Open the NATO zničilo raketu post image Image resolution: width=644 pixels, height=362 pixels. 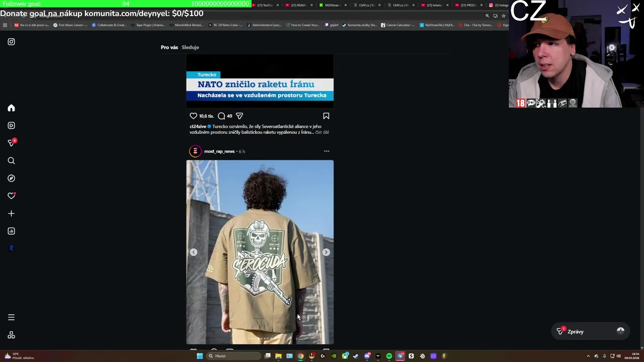pyautogui.click(x=260, y=81)
